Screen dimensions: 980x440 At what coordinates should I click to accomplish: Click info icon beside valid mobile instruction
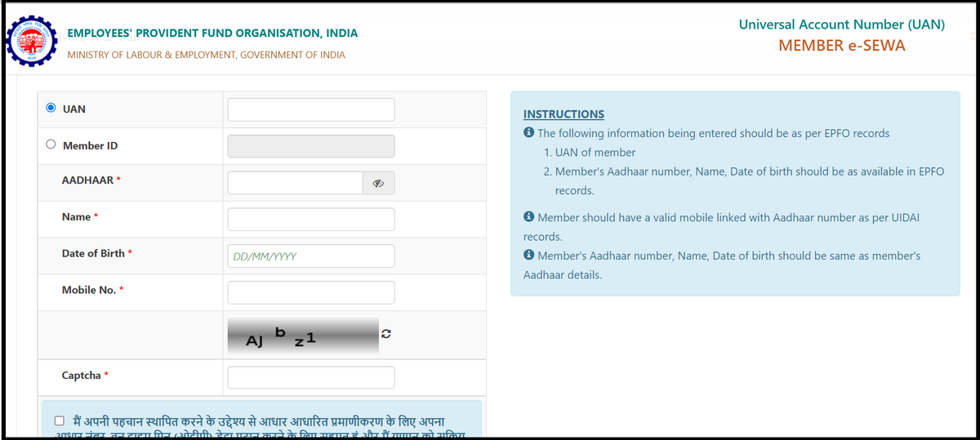point(528,218)
